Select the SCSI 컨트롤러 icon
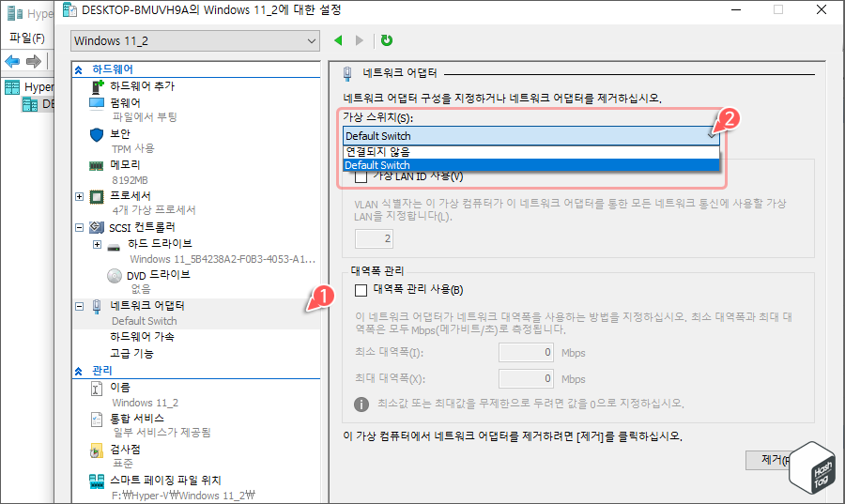This screenshot has width=845, height=504. point(97,227)
